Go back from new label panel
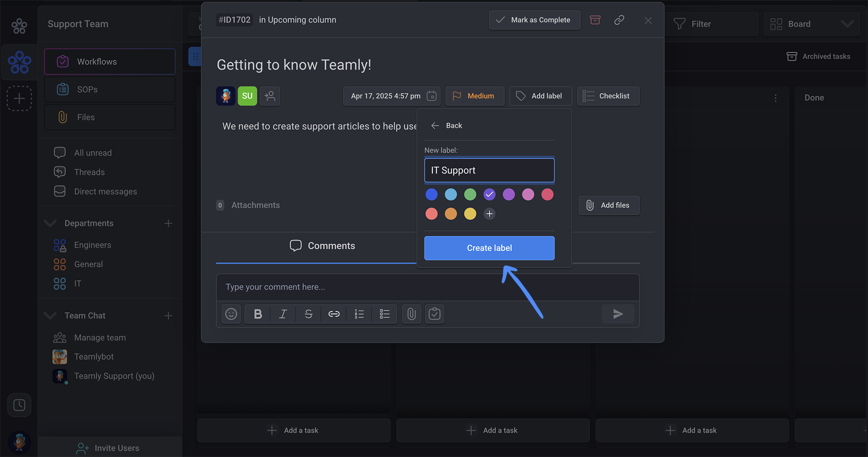Screen dimensions: 868x457 click(447, 126)
